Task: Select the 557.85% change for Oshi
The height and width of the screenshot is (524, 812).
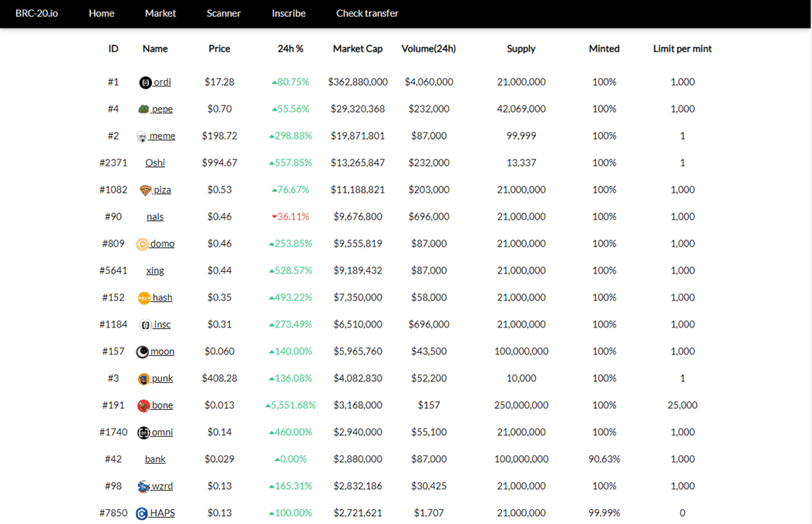Action: pos(290,163)
